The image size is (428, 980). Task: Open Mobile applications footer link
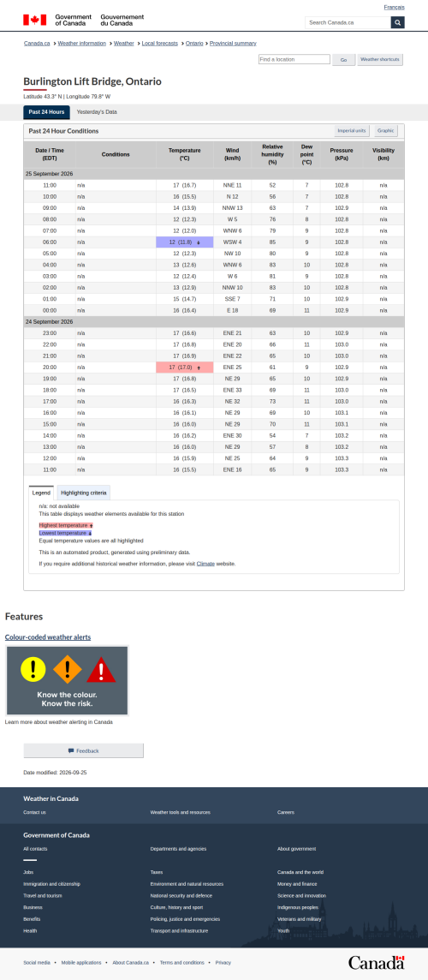click(80, 963)
